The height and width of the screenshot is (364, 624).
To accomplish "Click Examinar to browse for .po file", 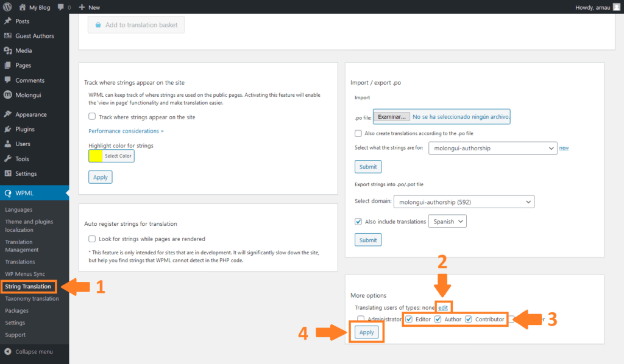I will pos(392,117).
